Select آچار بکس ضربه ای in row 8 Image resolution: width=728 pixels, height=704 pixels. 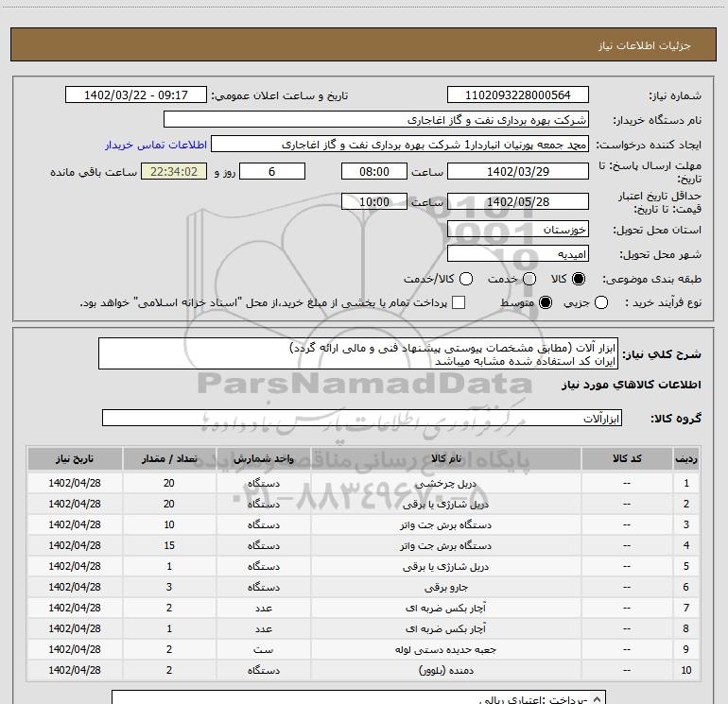(x=445, y=629)
